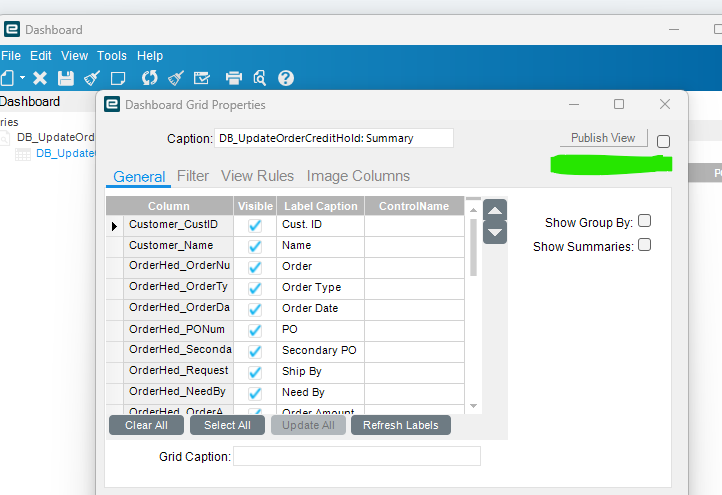
Task: Uncheck Visible for the Customer_Name column
Action: [255, 246]
